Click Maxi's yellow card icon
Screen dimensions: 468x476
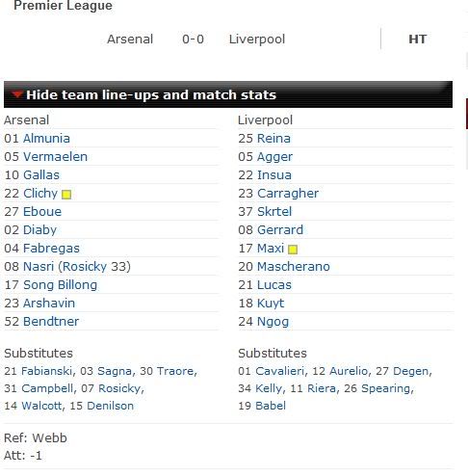click(x=293, y=250)
